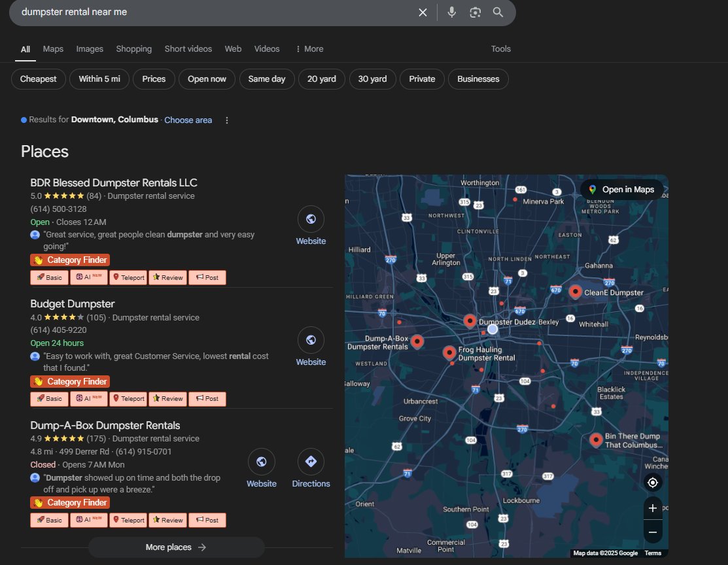Click Review button under Dump-A-Box listing
This screenshot has width=728, height=565.
click(x=167, y=520)
